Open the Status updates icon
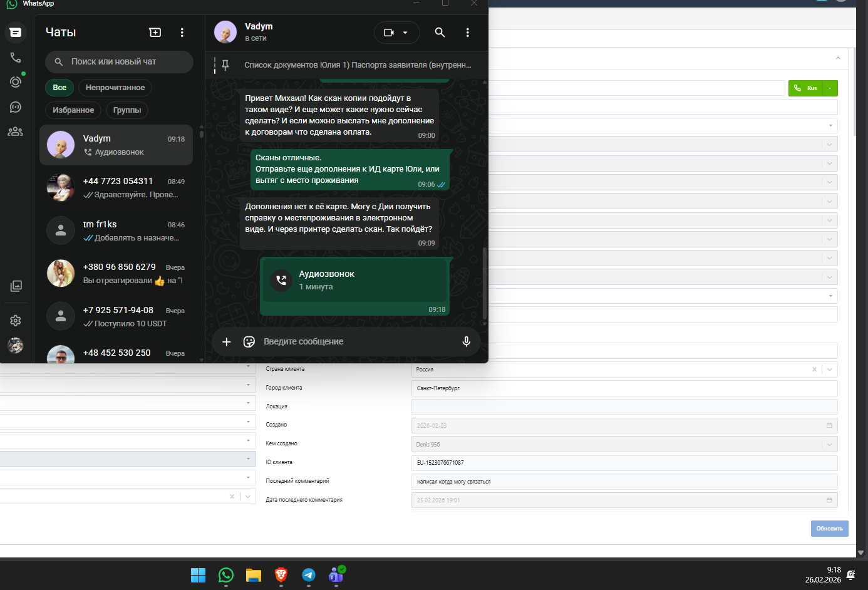868x590 pixels. (x=16, y=82)
